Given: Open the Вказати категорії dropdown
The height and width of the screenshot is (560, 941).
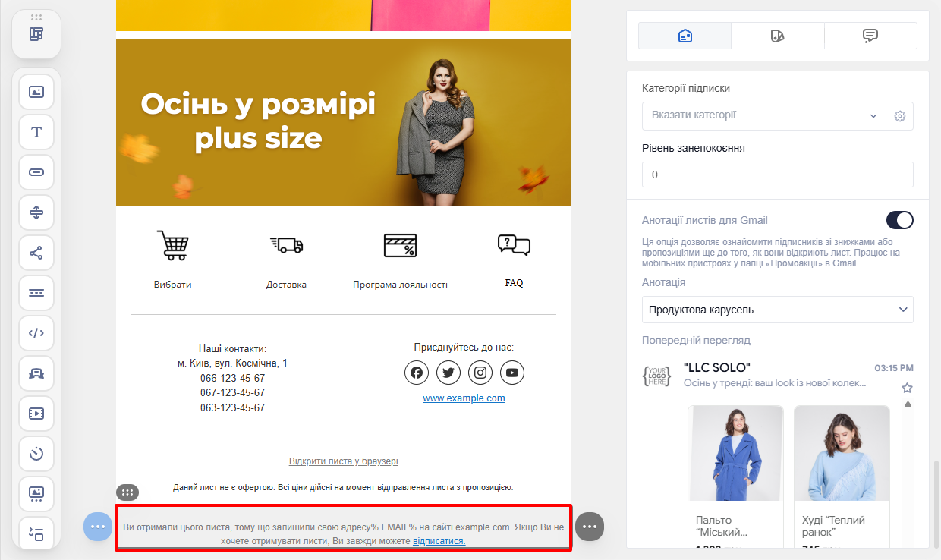Looking at the screenshot, I should pos(764,116).
